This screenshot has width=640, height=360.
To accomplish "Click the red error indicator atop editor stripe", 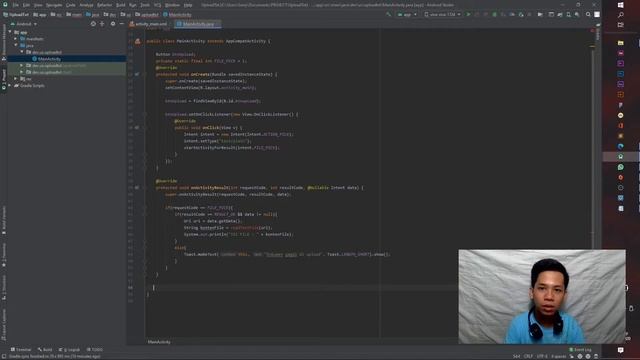I will tap(592, 31).
